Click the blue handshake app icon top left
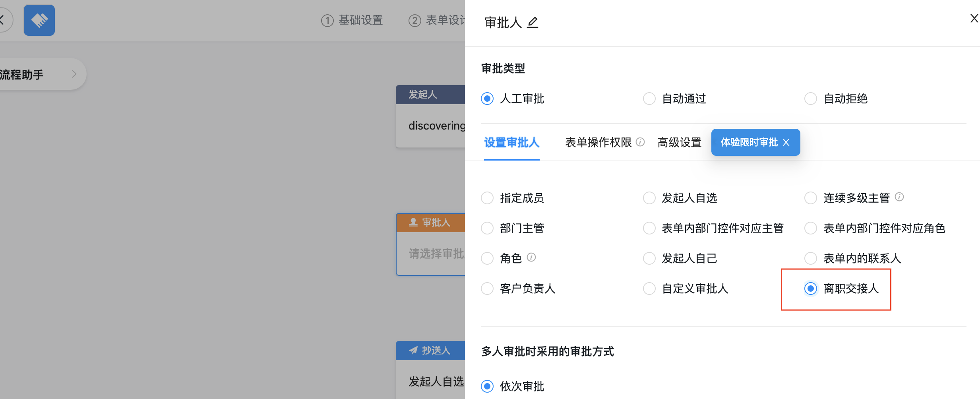Screen dimensions: 980x399 (39, 20)
